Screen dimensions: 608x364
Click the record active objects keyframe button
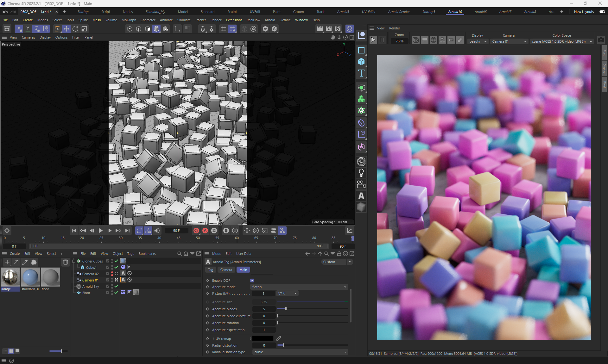[196, 231]
